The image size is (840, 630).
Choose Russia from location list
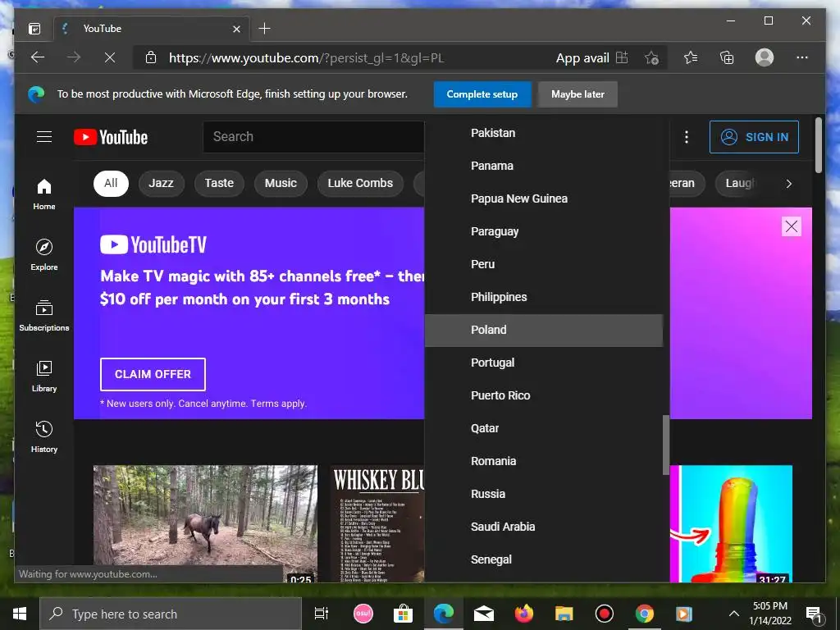[544, 494]
